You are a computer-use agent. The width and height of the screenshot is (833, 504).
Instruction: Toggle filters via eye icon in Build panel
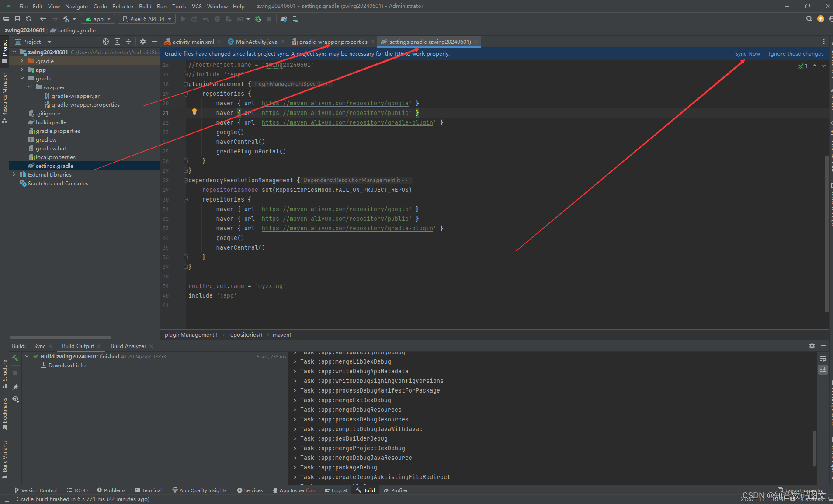tap(15, 399)
